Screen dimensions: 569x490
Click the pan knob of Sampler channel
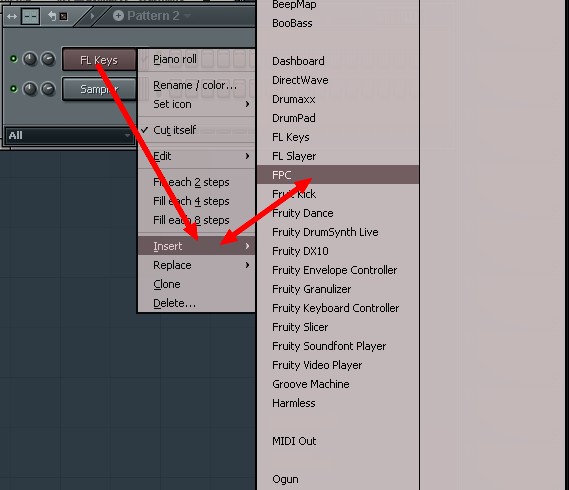(x=30, y=89)
